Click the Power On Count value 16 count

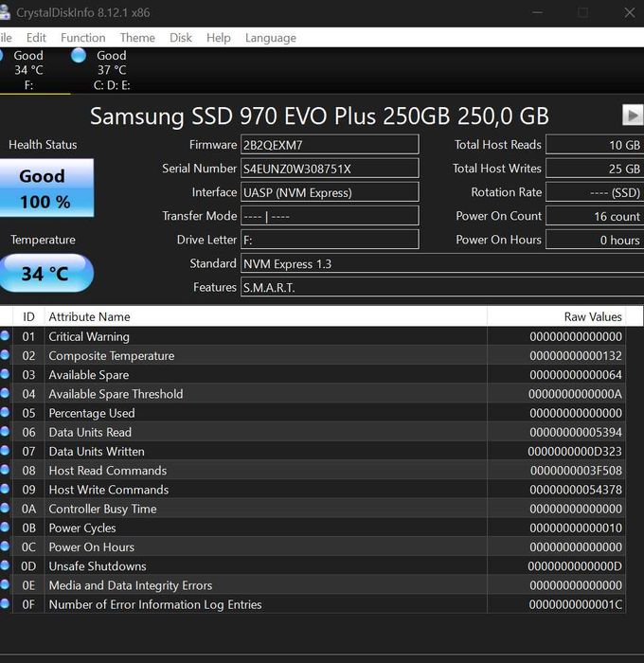[x=595, y=216]
